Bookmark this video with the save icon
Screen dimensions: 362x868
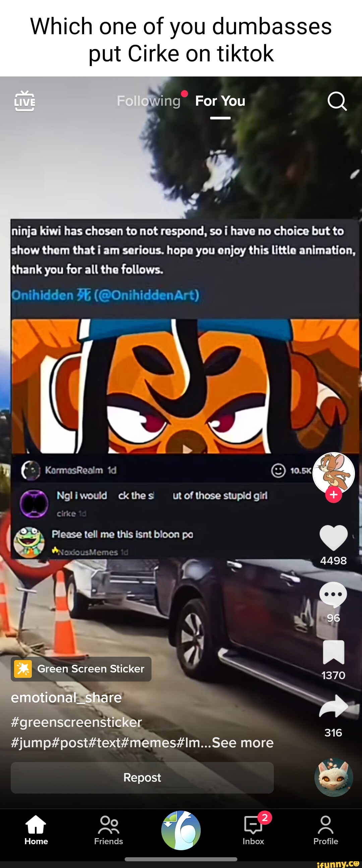pyautogui.click(x=334, y=652)
